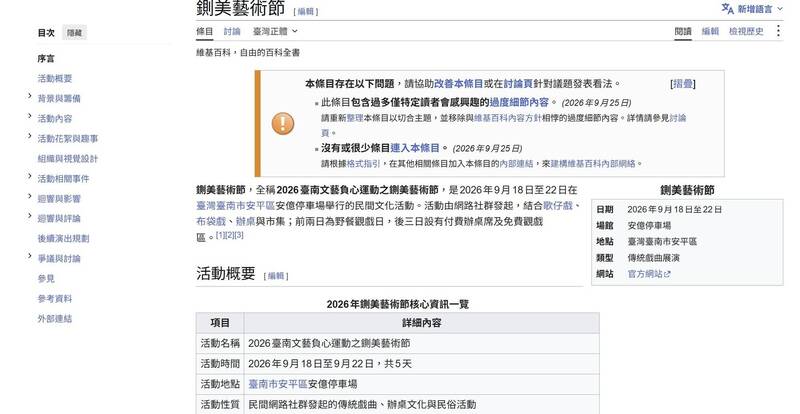The height and width of the screenshot is (414, 800).
Task: Open the 改善本條目 link in notice
Action: click(x=458, y=84)
